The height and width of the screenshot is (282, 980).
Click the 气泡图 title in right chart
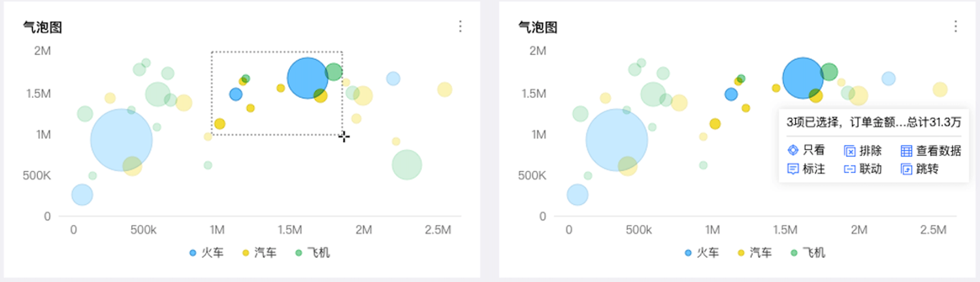point(537,27)
